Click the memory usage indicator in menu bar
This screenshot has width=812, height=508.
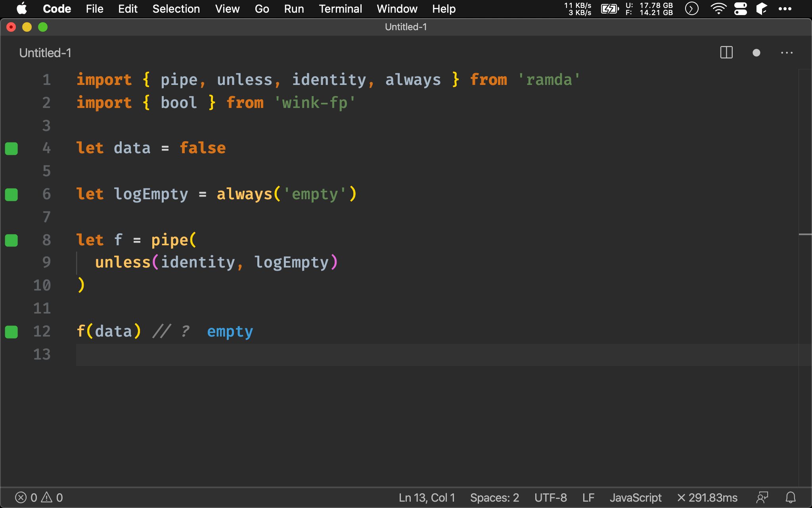(x=649, y=9)
